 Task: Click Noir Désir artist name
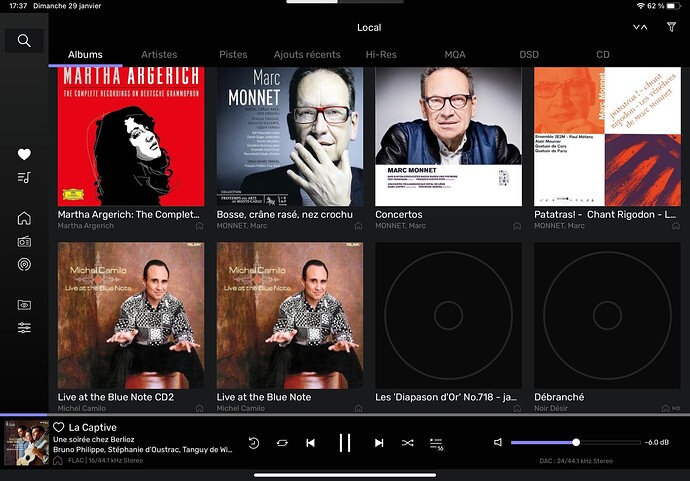[x=551, y=408]
